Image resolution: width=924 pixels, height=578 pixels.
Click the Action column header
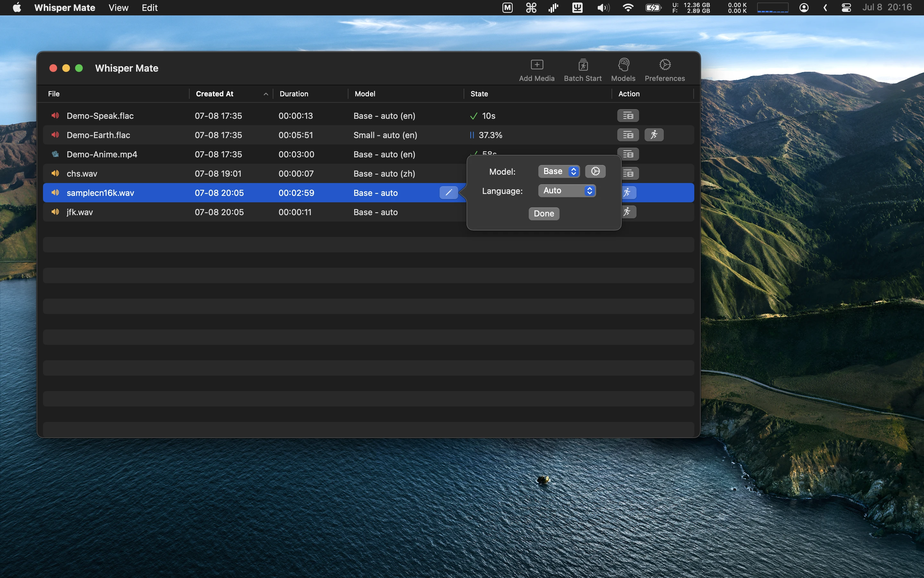click(629, 94)
